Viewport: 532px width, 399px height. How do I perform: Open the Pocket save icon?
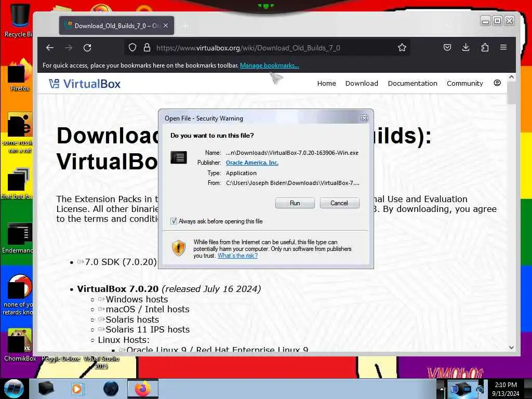point(447,47)
